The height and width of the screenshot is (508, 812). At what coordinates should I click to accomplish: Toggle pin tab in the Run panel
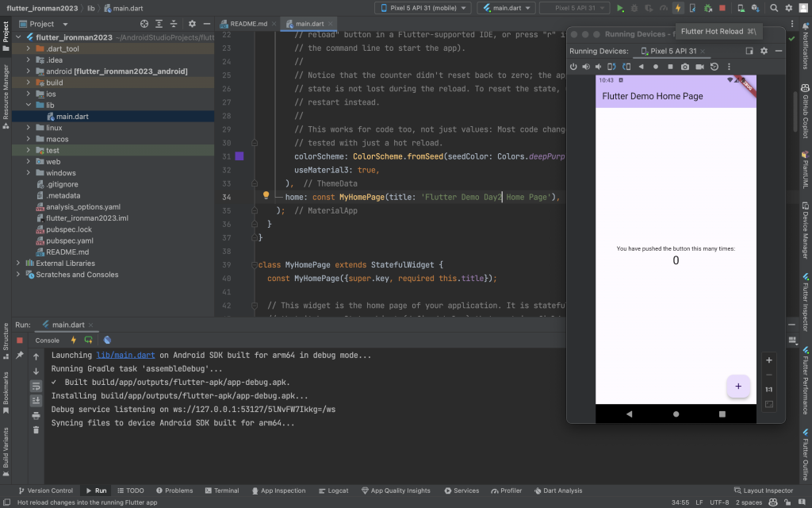pos(20,356)
